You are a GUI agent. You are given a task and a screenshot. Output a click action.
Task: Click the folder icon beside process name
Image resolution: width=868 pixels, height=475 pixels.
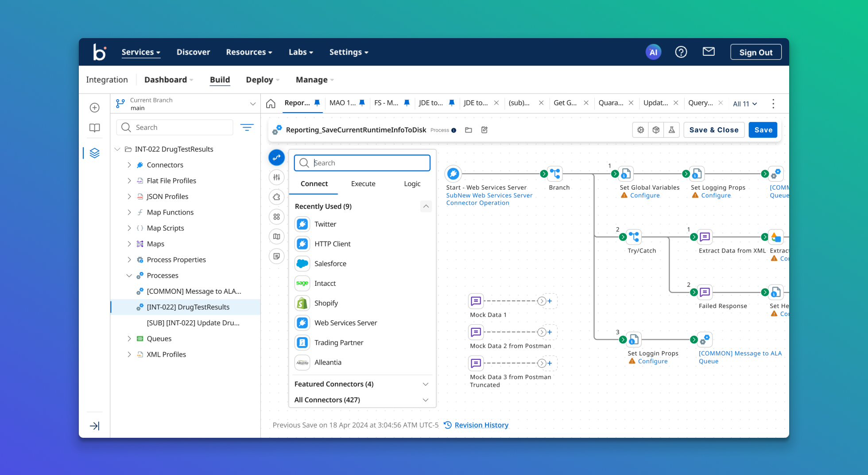469,130
